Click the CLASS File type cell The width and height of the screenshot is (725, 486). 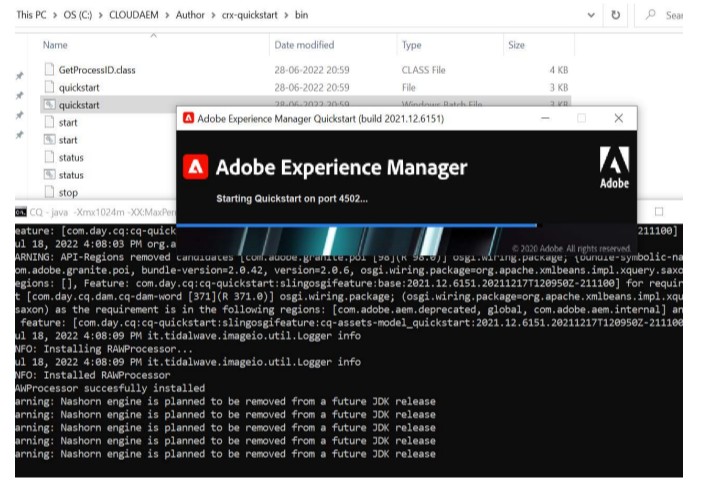coord(424,70)
